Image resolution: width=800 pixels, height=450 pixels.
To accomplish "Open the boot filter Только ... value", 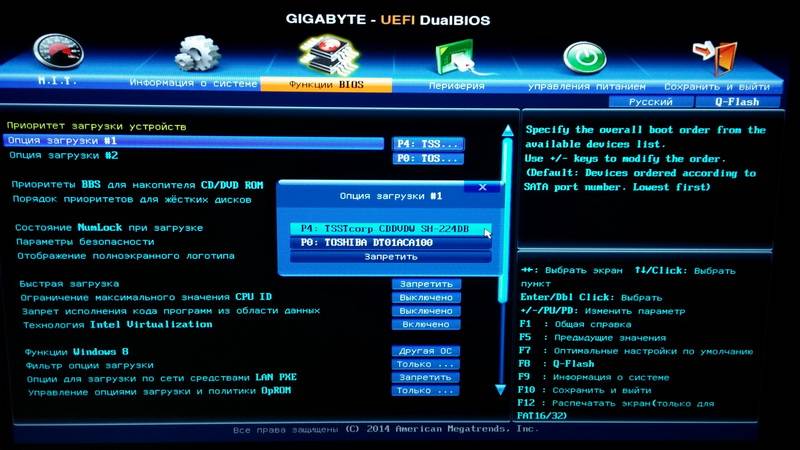I will (x=426, y=364).
